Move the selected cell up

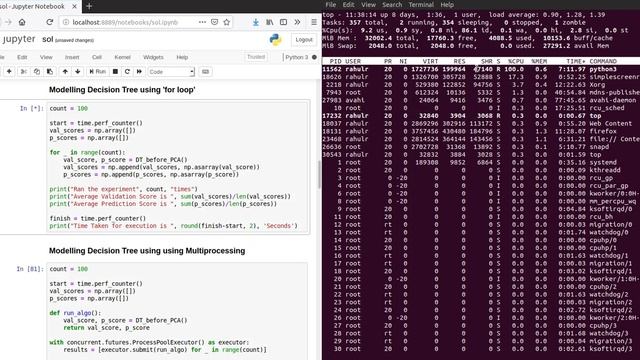(x=65, y=71)
